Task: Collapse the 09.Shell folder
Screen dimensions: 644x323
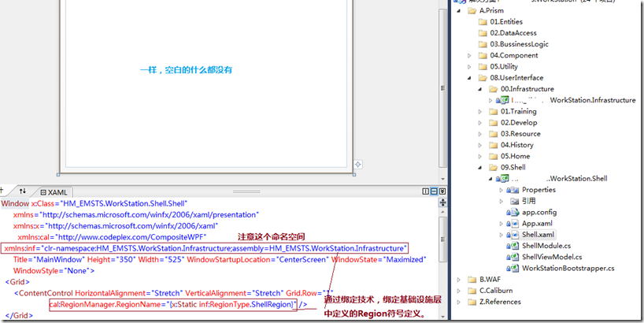Action: tap(480, 168)
